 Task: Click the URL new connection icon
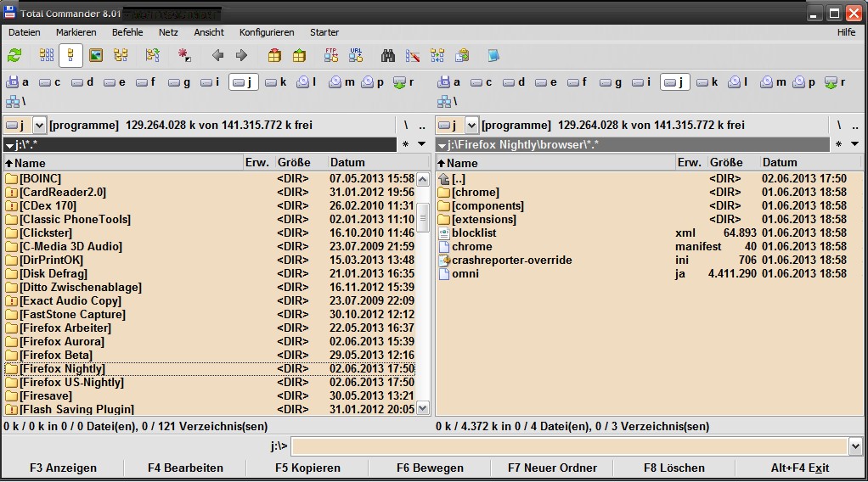pyautogui.click(x=356, y=56)
